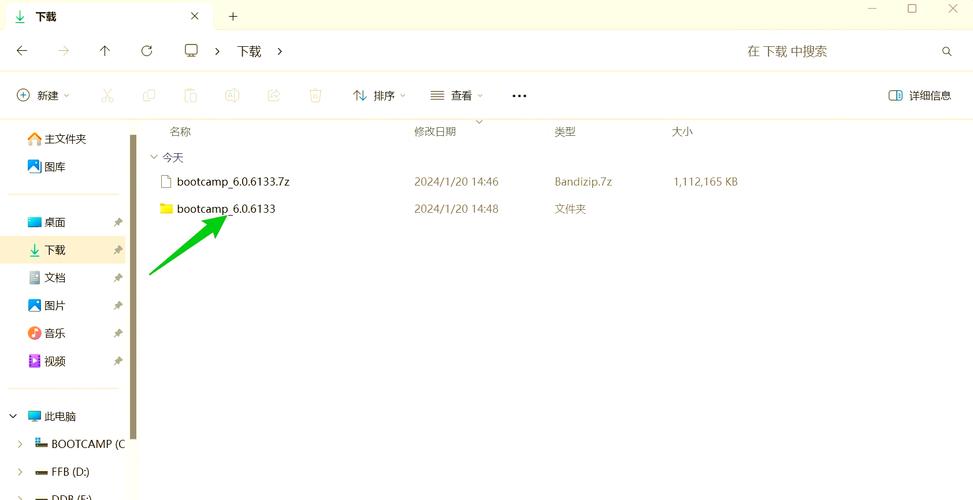The height and width of the screenshot is (500, 973).
Task: Click the forward navigation arrow
Action: tap(63, 51)
